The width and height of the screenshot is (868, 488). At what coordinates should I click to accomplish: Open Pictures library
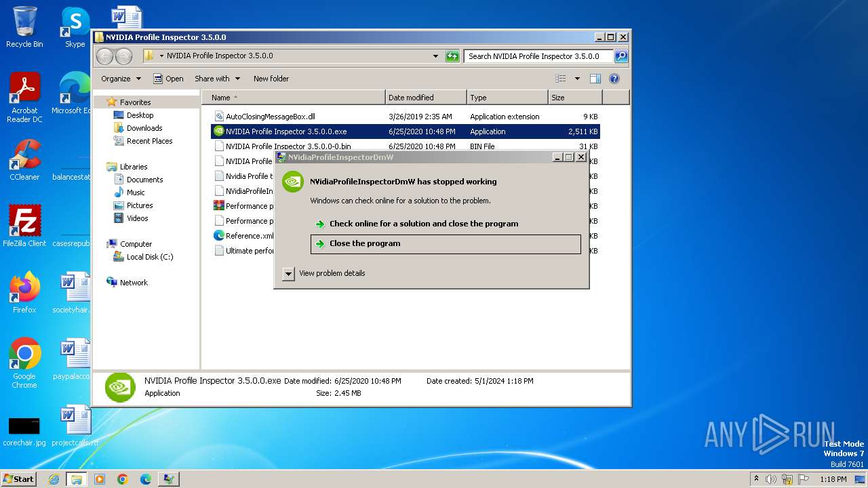[140, 205]
